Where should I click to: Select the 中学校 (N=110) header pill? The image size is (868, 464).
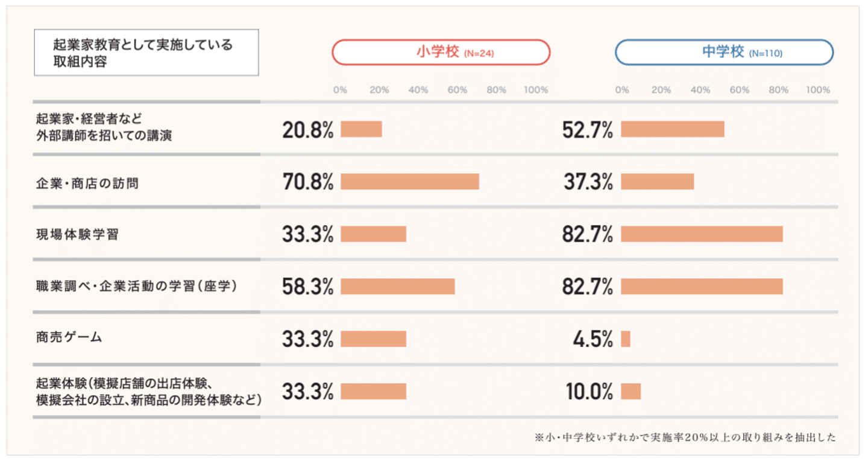tap(724, 52)
